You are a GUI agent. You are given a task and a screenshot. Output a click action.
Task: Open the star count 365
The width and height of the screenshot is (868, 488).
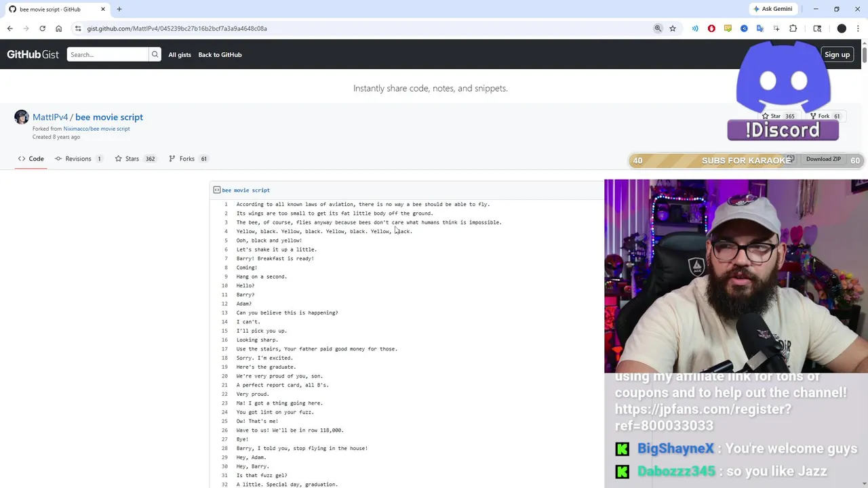pos(790,116)
